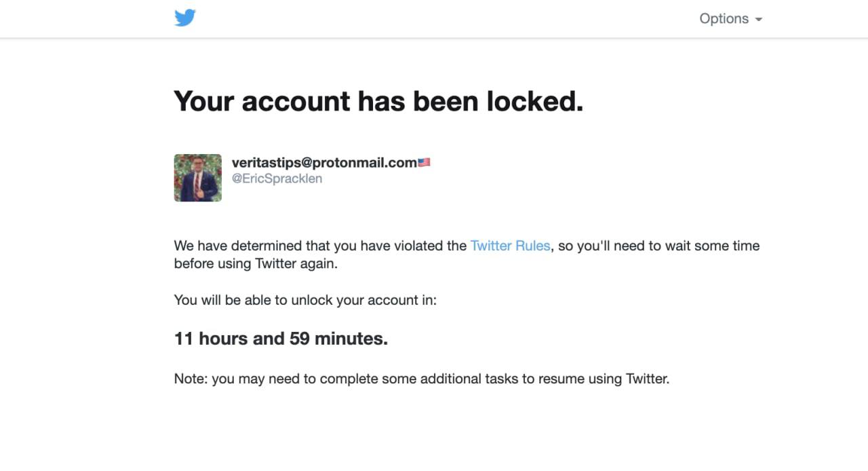Expand the caret arrow beside Options
Image resolution: width=868 pixels, height=471 pixels.
coord(758,20)
